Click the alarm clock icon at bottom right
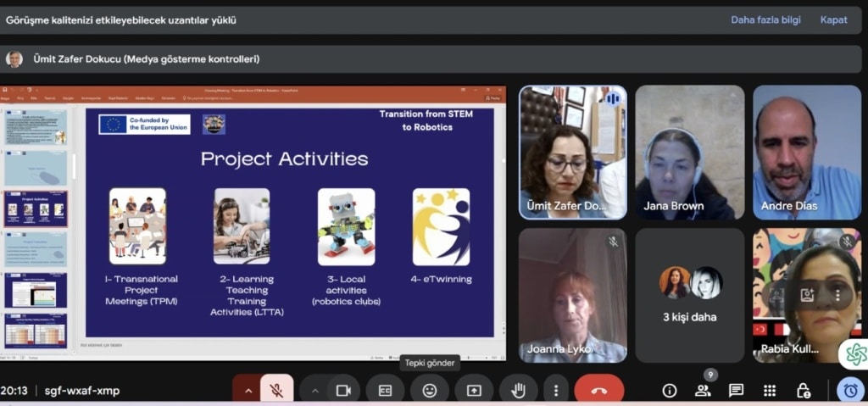This screenshot has width=868, height=406. (x=850, y=390)
